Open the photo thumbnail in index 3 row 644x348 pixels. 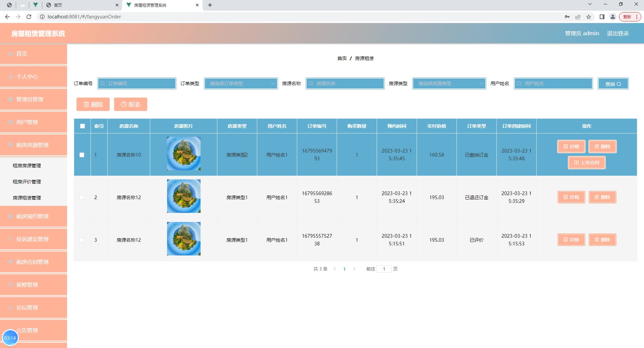[x=184, y=239]
